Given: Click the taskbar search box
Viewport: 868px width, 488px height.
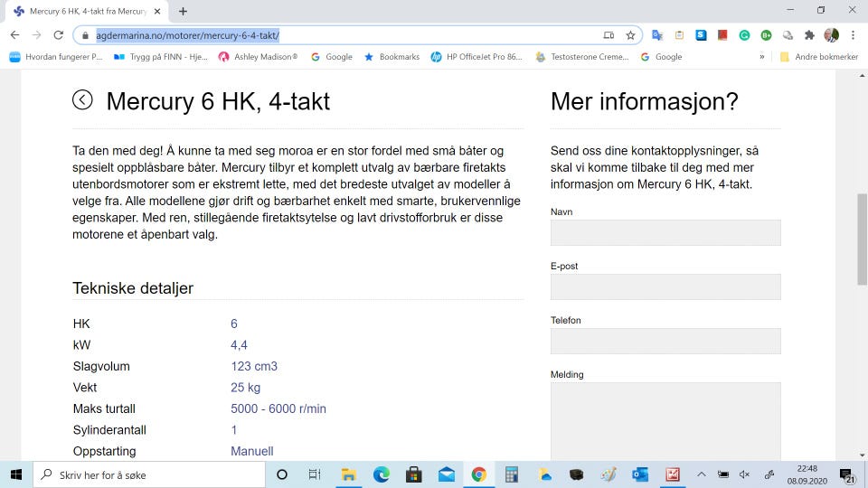Looking at the screenshot, I should tap(149, 474).
